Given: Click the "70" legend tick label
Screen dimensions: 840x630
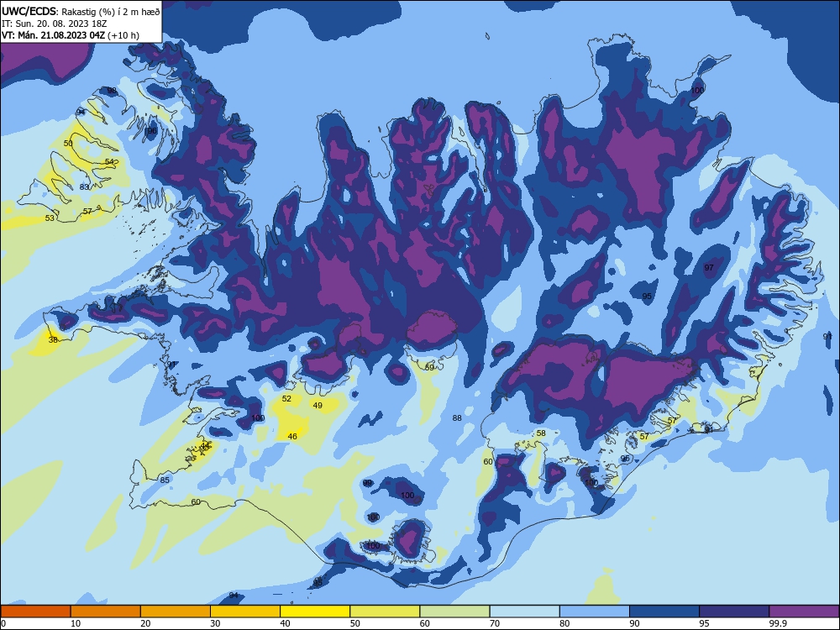Looking at the screenshot, I should click(495, 623).
